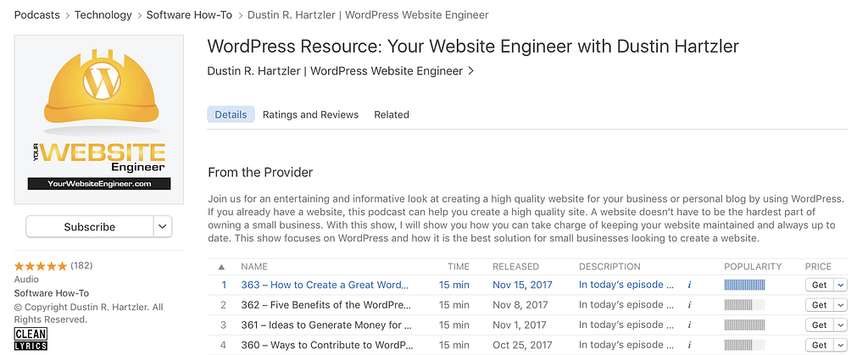
Task: Switch to the Ratings and Reviews tab
Action: 310,114
